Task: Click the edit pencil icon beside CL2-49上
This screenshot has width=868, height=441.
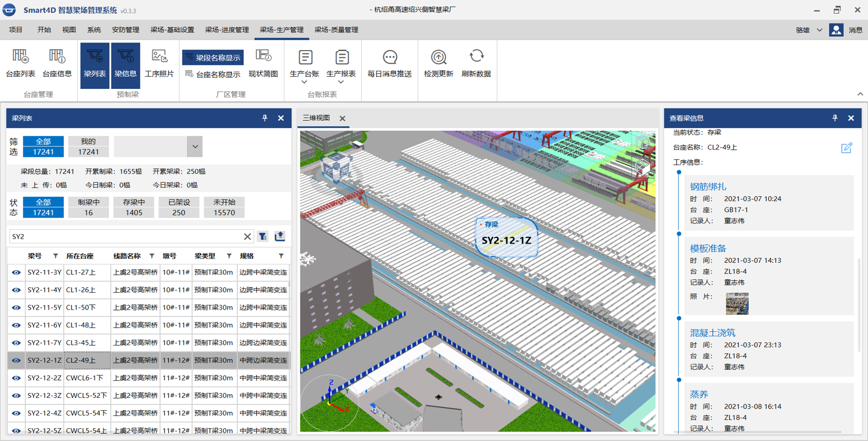Action: (846, 148)
